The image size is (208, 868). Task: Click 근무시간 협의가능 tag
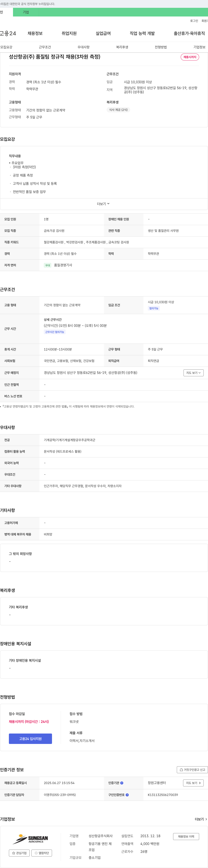tap(55, 332)
